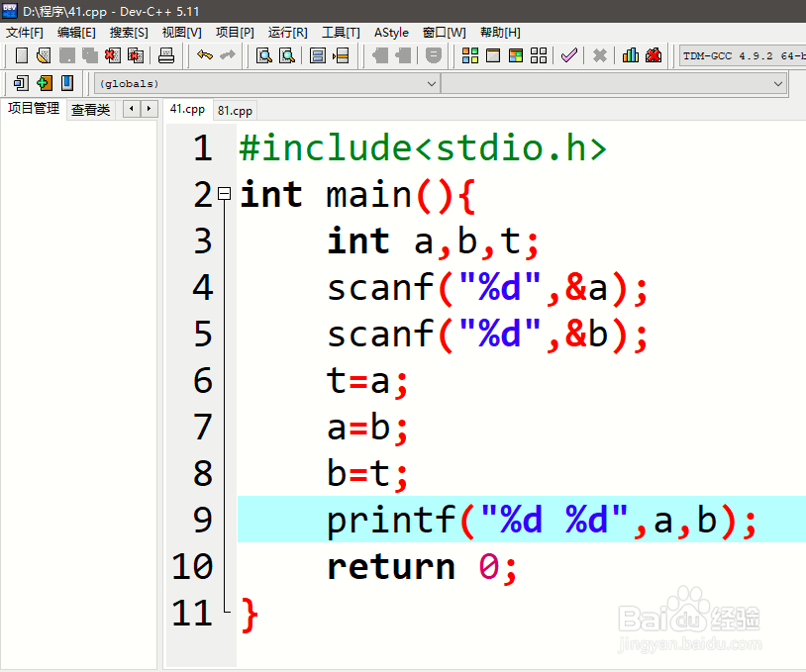This screenshot has height=672, width=806.
Task: Click the greyed Redo arrow icon
Action: pyautogui.click(x=227, y=55)
